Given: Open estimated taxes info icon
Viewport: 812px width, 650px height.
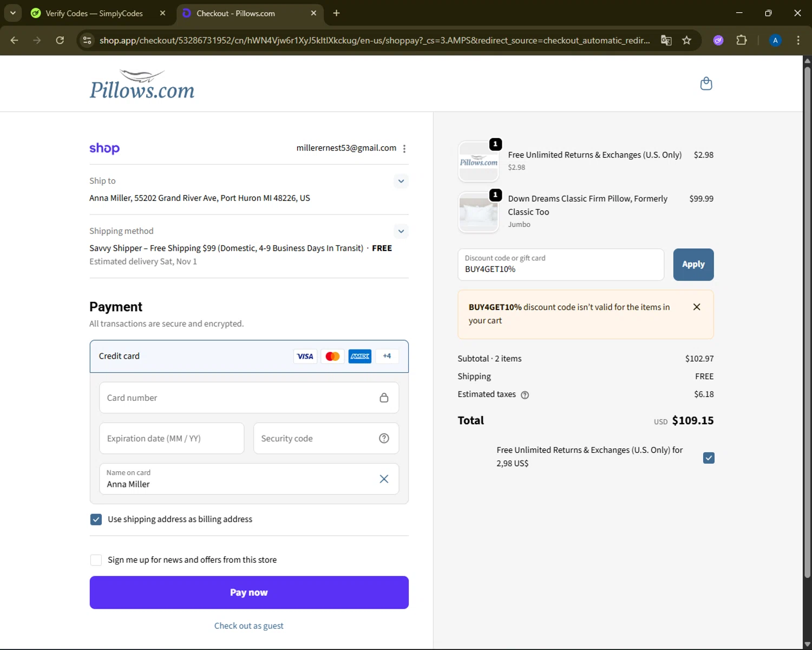Looking at the screenshot, I should [525, 395].
